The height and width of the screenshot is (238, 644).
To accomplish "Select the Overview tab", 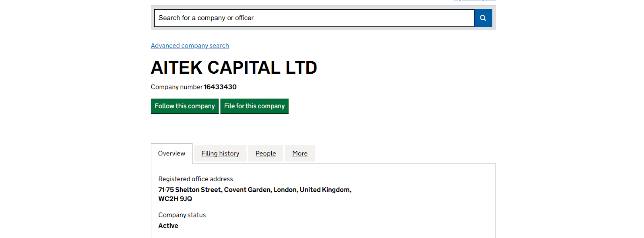I will [171, 153].
